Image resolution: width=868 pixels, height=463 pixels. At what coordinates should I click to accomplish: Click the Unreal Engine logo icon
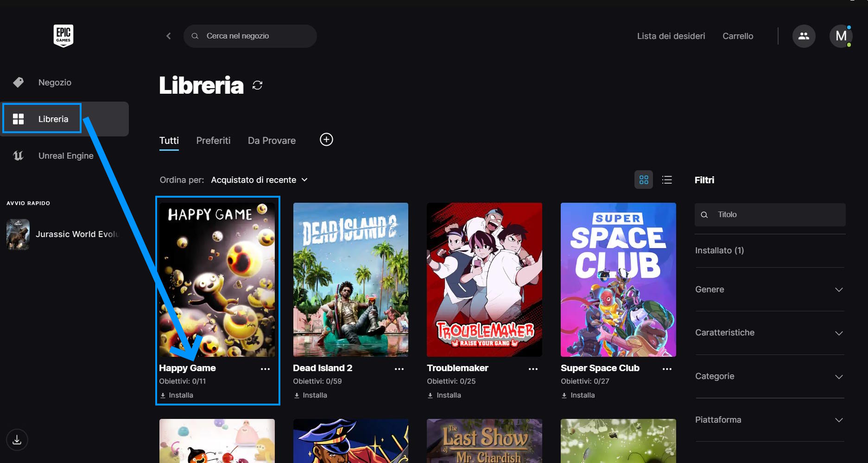pyautogui.click(x=18, y=155)
